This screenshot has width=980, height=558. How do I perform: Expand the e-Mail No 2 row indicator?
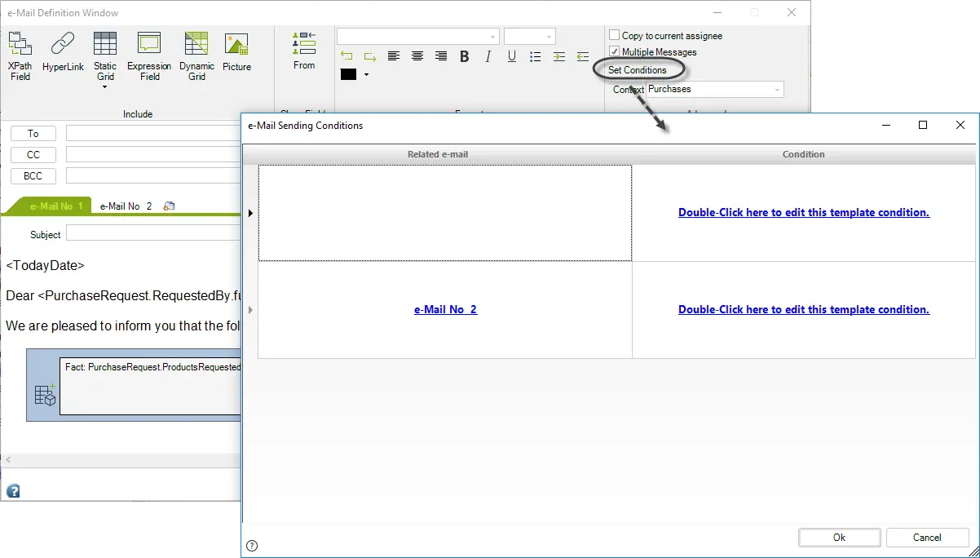pyautogui.click(x=250, y=310)
